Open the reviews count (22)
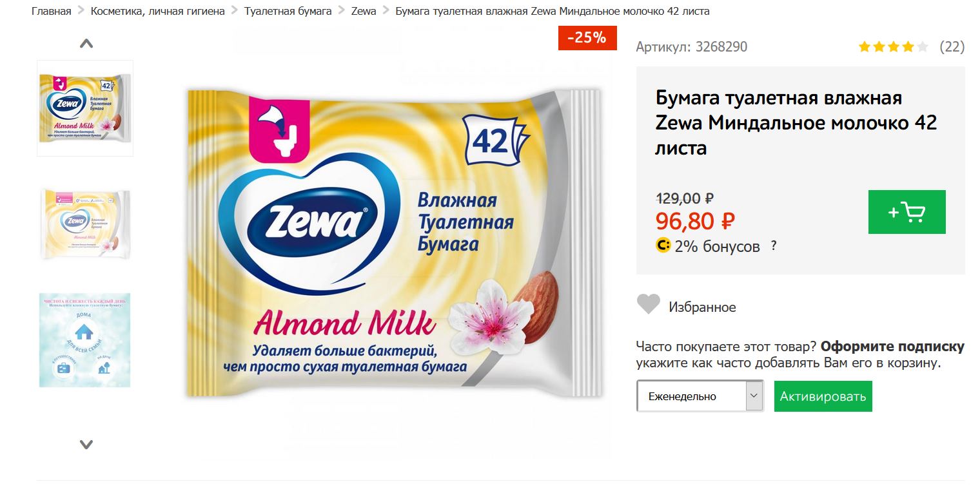The image size is (980, 491). tap(952, 46)
